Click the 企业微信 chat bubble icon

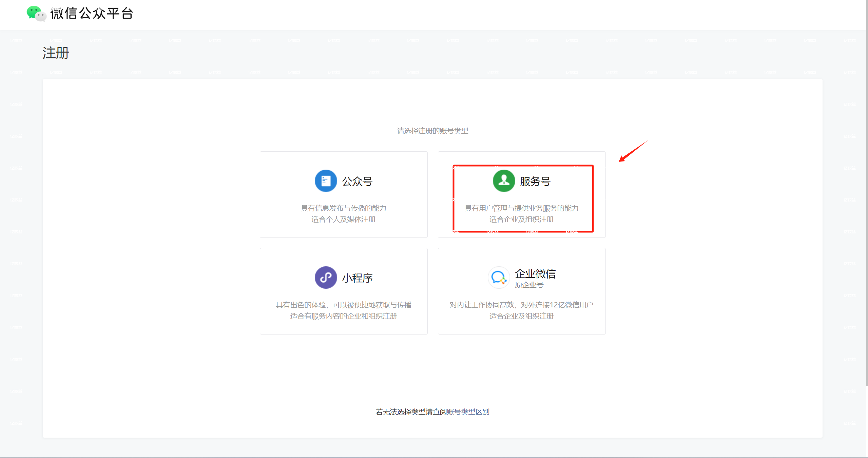point(498,277)
